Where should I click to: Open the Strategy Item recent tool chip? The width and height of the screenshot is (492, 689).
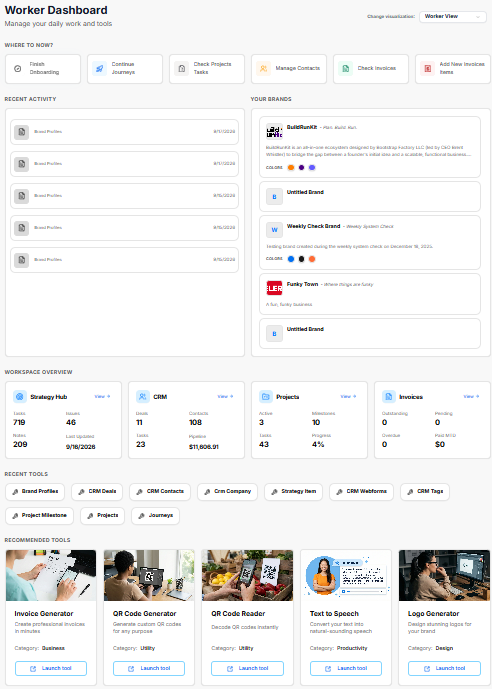pos(293,492)
